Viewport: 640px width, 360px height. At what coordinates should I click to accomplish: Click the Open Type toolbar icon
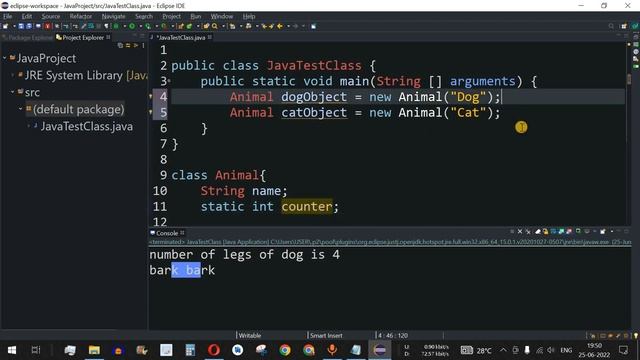206,26
